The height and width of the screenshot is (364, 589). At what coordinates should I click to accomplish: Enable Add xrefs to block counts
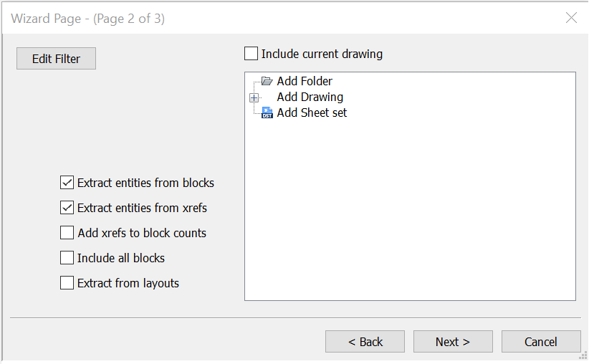click(x=67, y=233)
